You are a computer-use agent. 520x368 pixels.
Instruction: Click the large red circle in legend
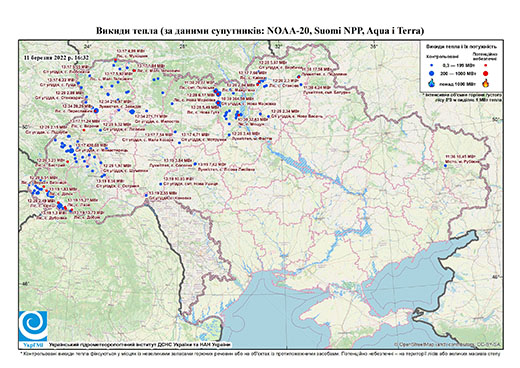(x=485, y=73)
